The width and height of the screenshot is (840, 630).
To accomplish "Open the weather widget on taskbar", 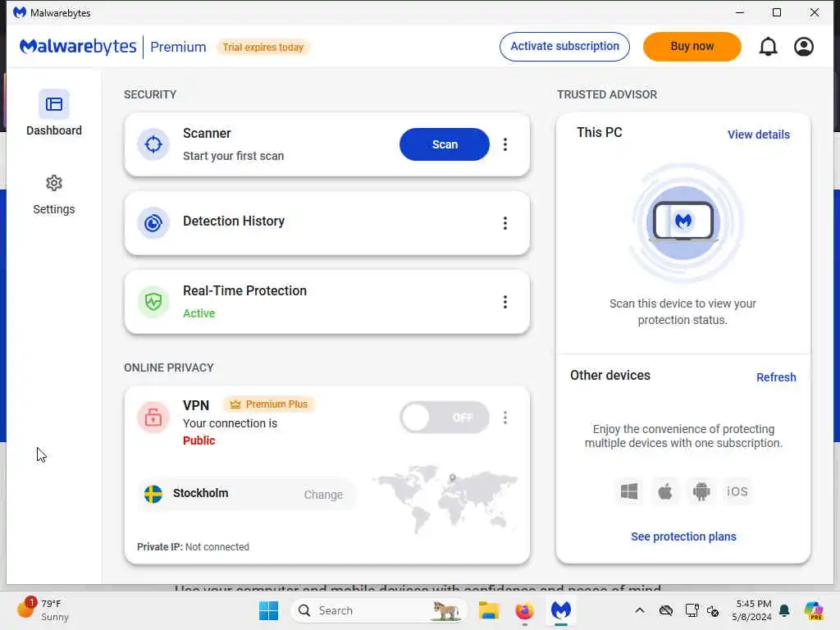I will [x=43, y=610].
